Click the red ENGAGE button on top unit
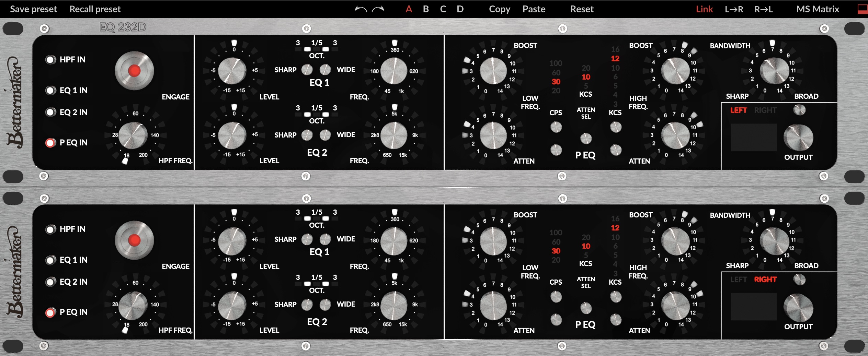This screenshot has height=356, width=868. click(x=134, y=71)
